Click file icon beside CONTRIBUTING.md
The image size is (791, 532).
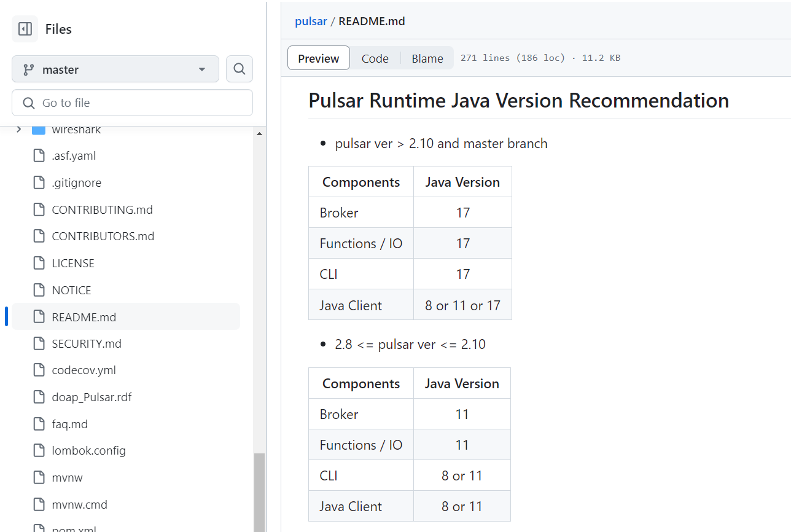(x=39, y=209)
